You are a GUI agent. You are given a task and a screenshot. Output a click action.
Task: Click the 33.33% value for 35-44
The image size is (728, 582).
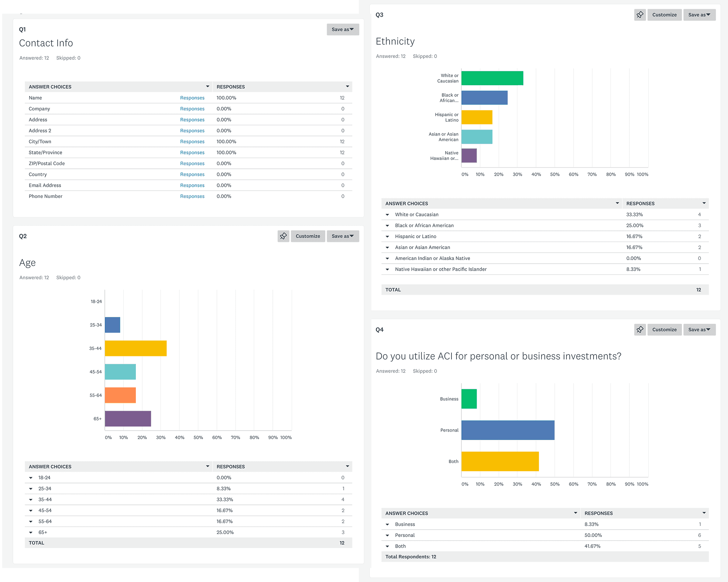(x=225, y=500)
